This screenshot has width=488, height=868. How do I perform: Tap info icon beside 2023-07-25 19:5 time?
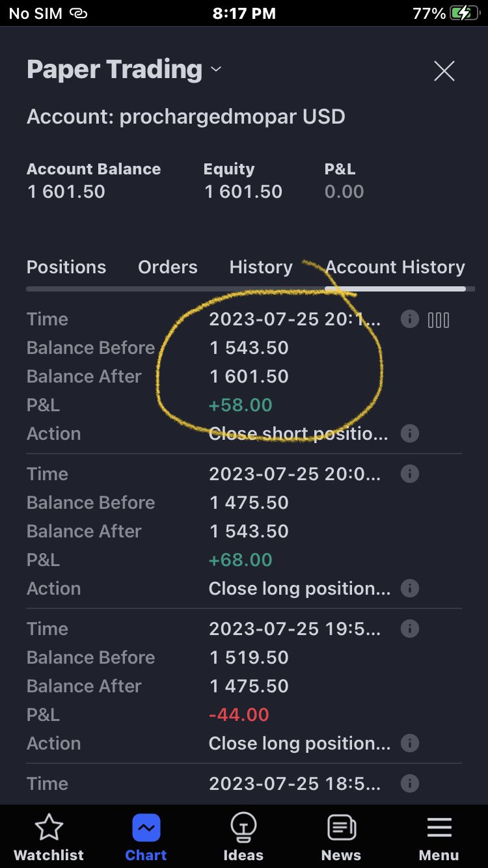point(409,629)
